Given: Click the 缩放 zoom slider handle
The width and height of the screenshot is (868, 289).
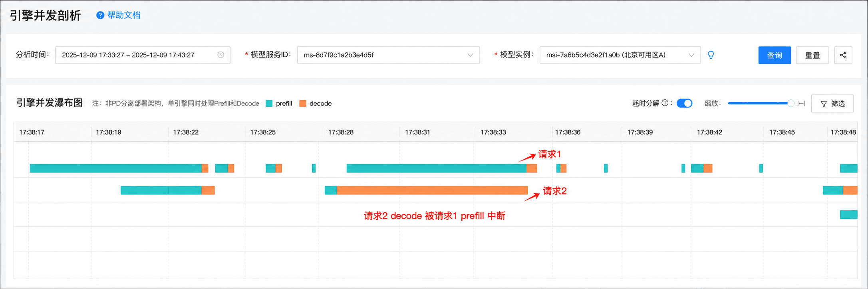Looking at the screenshot, I should pos(791,103).
